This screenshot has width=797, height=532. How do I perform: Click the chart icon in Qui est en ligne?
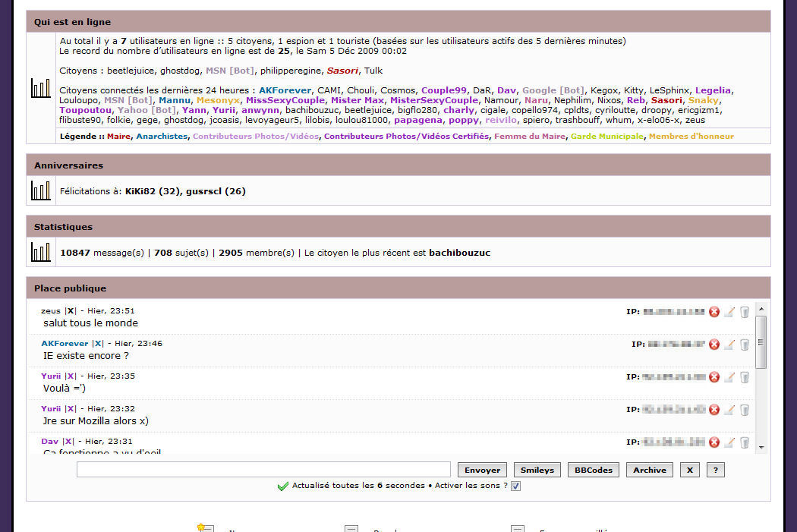pos(41,88)
